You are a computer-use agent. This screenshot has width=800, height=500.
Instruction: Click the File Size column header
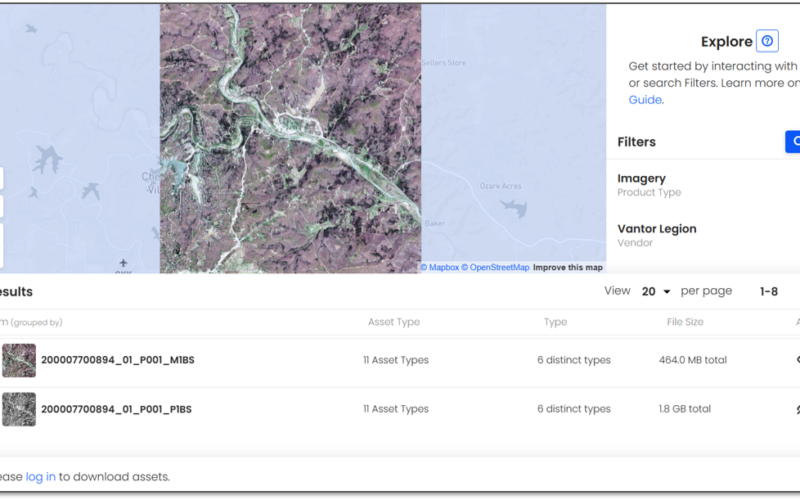click(x=685, y=322)
